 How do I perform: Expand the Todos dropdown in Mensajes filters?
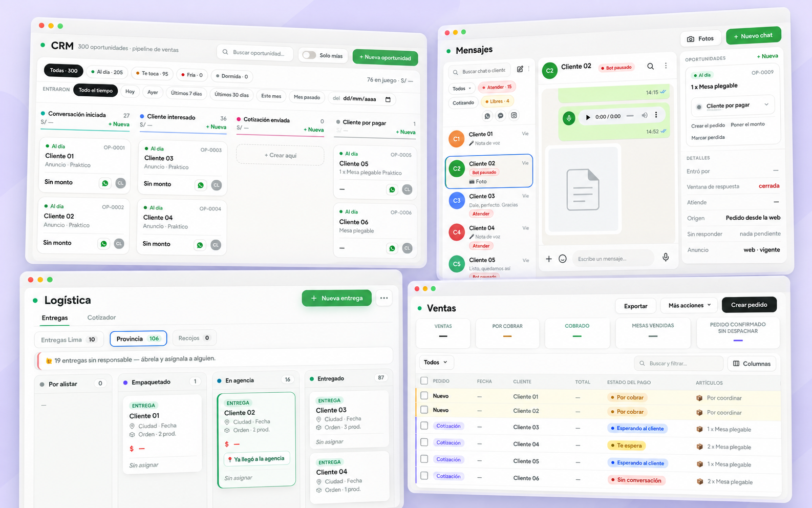461,89
